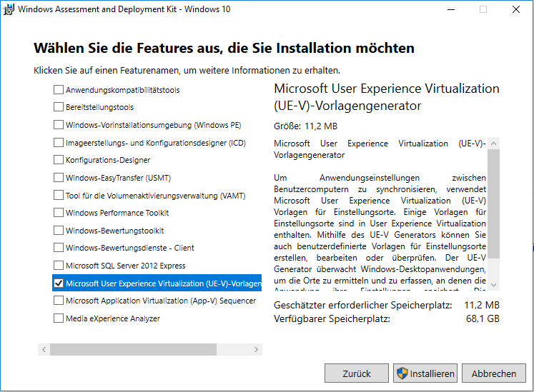Check the Anwendungskompatibilitätstools checkbox
The height and width of the screenshot is (392, 534).
59,90
